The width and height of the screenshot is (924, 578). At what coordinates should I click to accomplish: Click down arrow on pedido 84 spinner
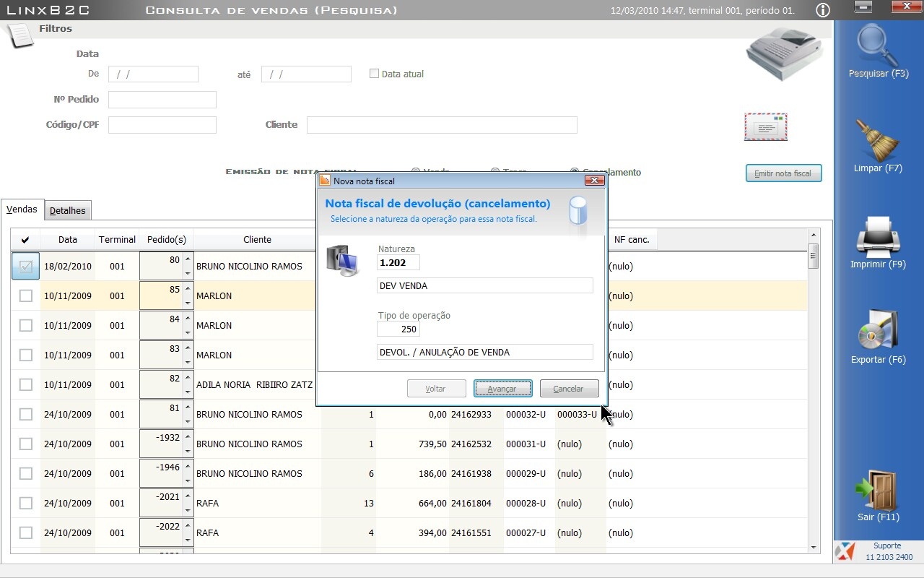point(188,332)
